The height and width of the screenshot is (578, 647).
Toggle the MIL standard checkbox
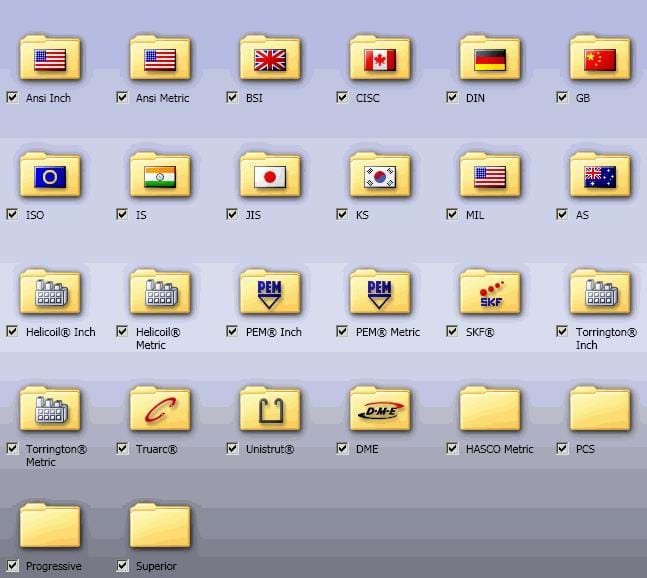pyautogui.click(x=452, y=215)
